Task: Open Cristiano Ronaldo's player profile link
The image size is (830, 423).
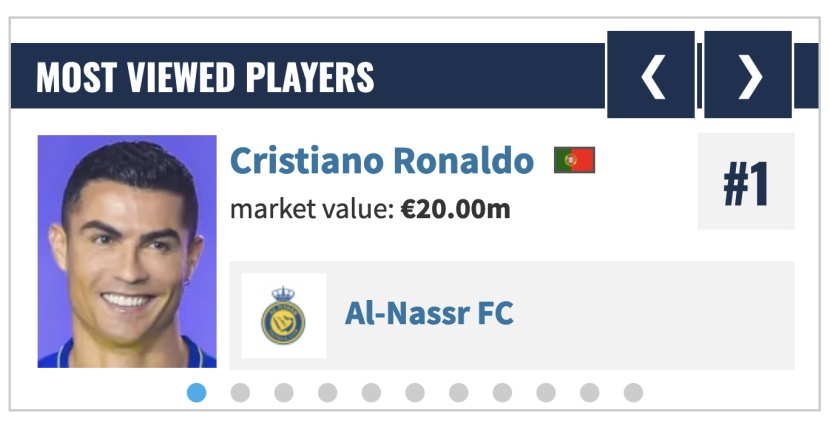Action: pos(382,160)
